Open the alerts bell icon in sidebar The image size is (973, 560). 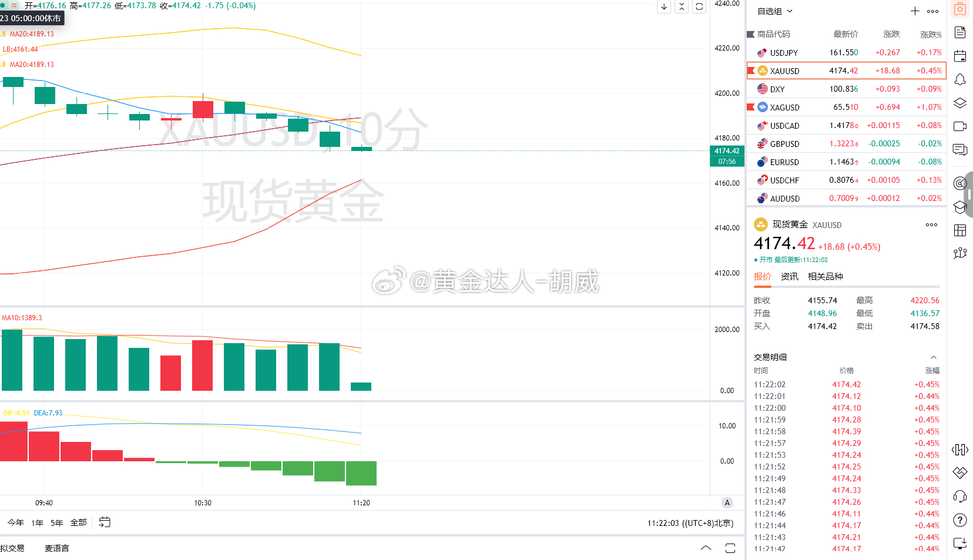pyautogui.click(x=960, y=79)
